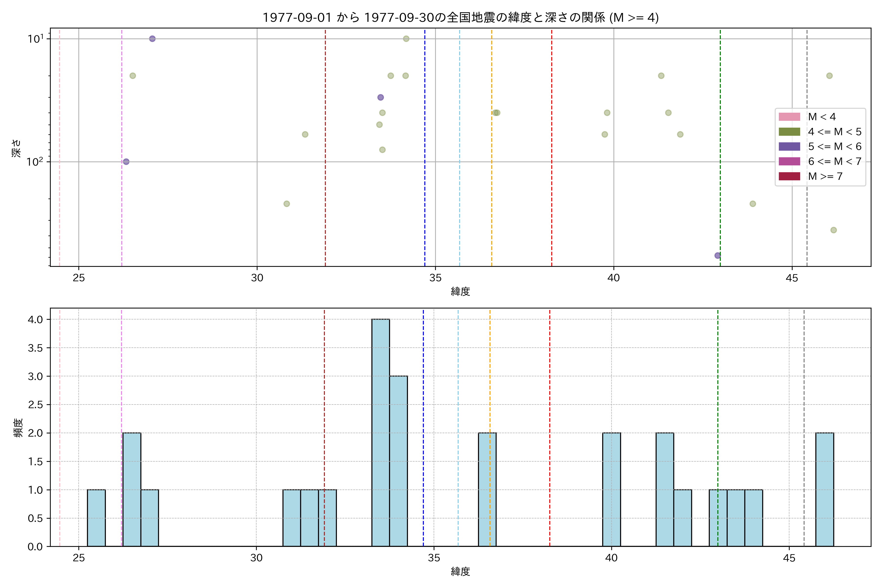Viewport: 882px width, 588px height.
Task: Click the 緯度 x-axis label under the scatter plot
Action: [460, 291]
